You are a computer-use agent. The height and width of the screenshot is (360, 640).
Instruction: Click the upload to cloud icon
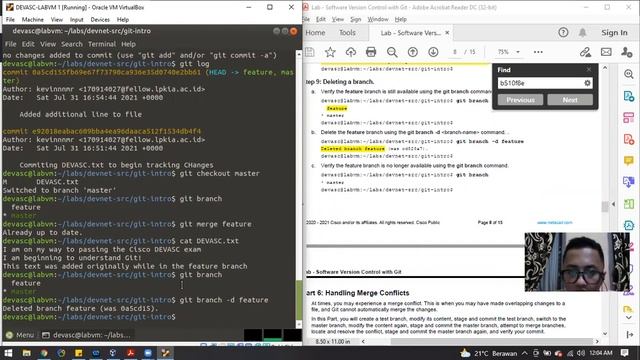351,52
